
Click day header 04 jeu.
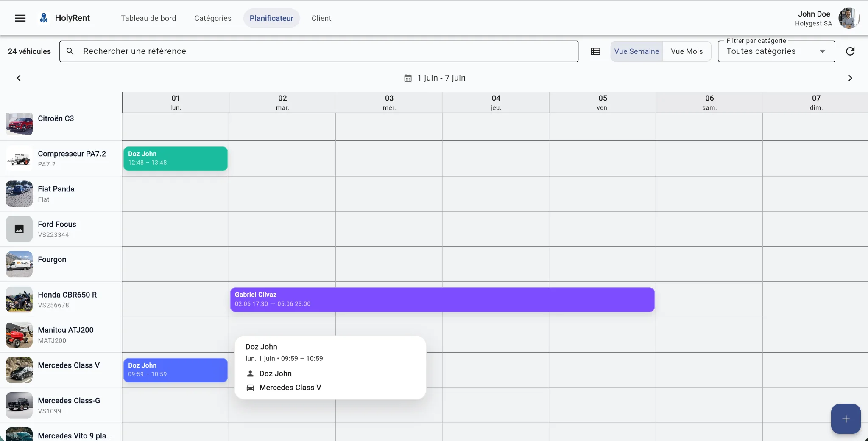click(x=496, y=102)
